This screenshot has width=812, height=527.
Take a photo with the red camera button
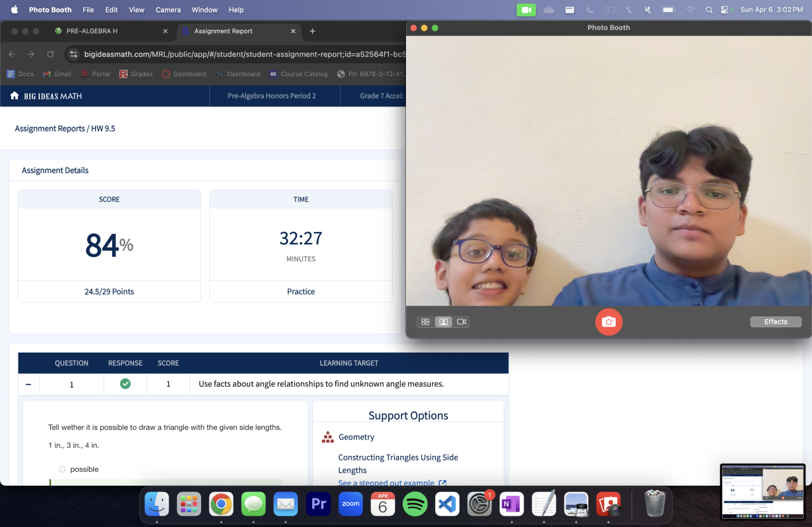[x=608, y=322]
